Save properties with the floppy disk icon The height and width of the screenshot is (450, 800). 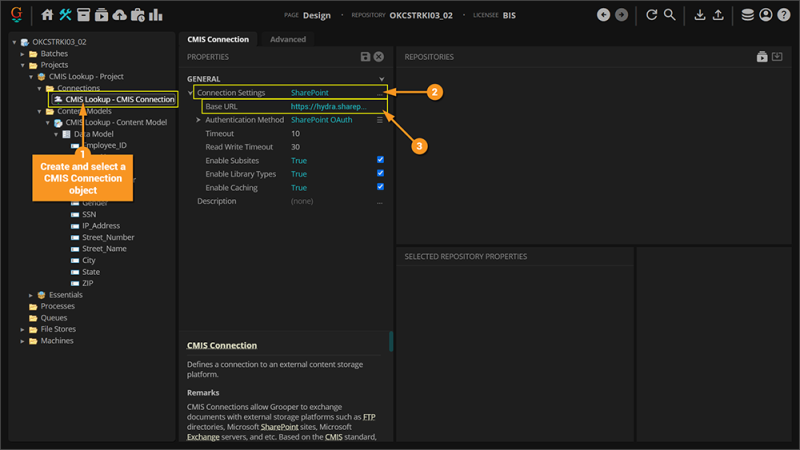[365, 57]
